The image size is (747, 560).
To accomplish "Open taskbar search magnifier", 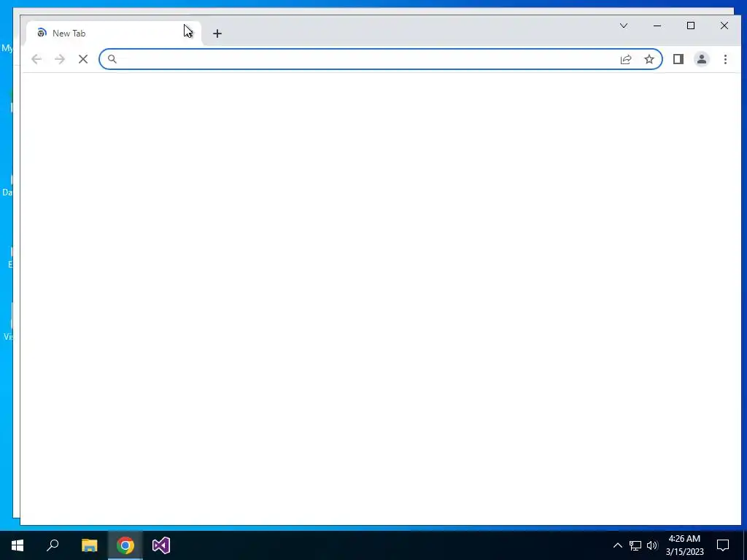I will click(x=53, y=545).
